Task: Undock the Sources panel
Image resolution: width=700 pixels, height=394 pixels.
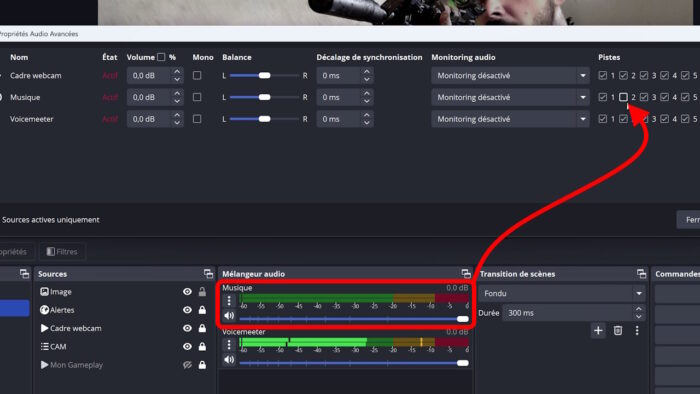Action: tap(208, 274)
